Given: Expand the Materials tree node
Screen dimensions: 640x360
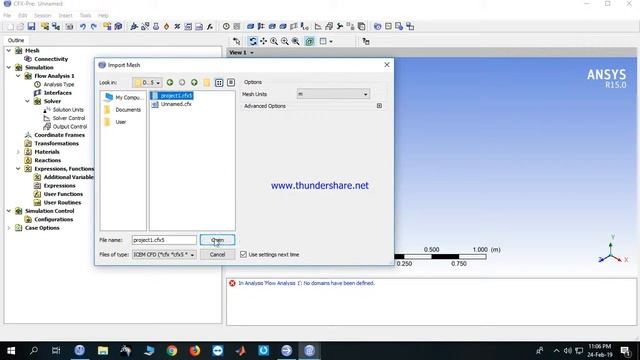Looking at the screenshot, I should click(x=18, y=152).
